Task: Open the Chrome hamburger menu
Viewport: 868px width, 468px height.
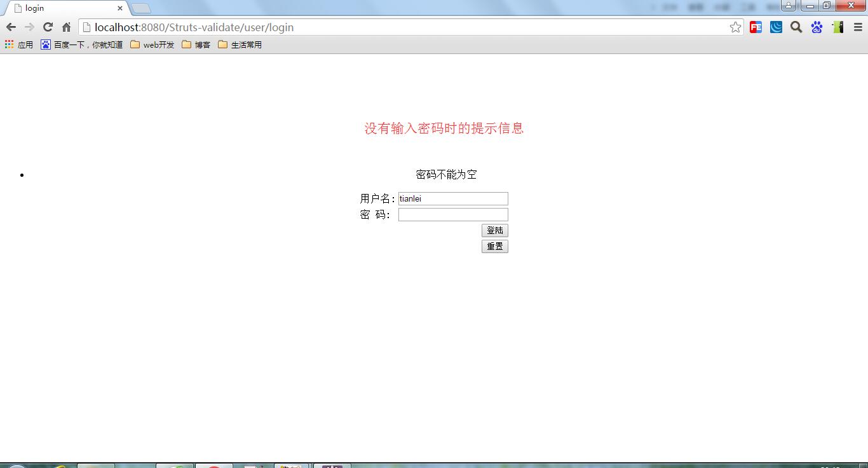Action: click(x=858, y=27)
